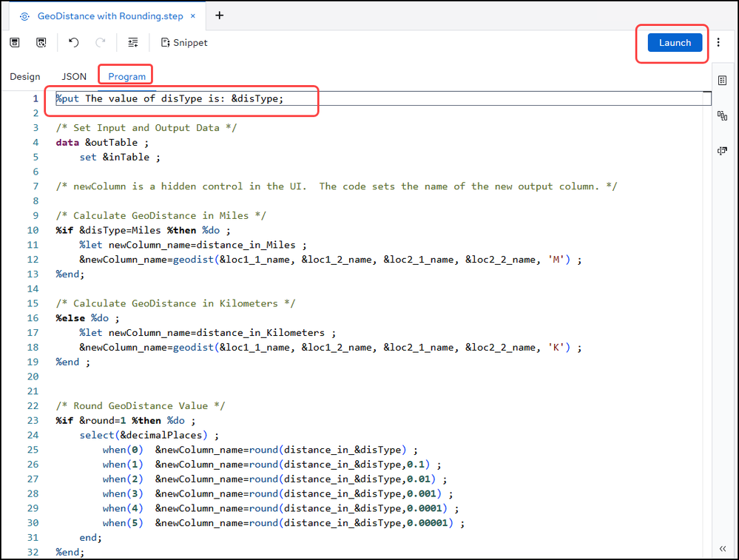
Task: Click the 'when(3)' line rounding to 0.001
Action: click(x=278, y=493)
